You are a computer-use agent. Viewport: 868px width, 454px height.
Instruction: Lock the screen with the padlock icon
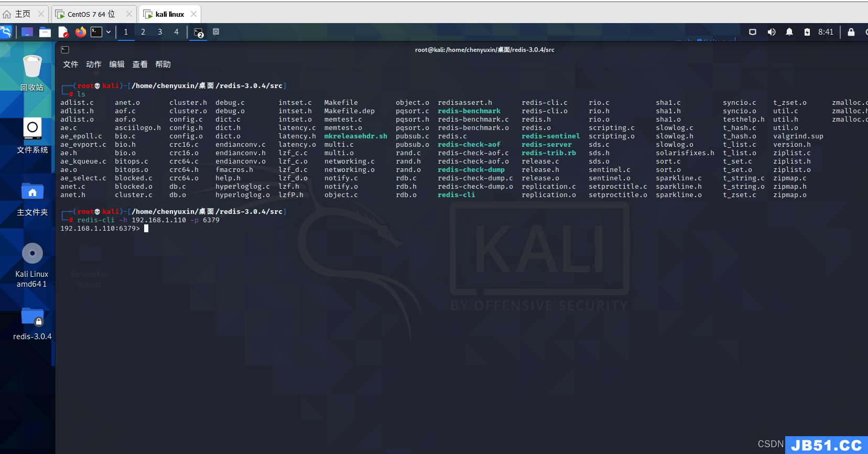[851, 32]
